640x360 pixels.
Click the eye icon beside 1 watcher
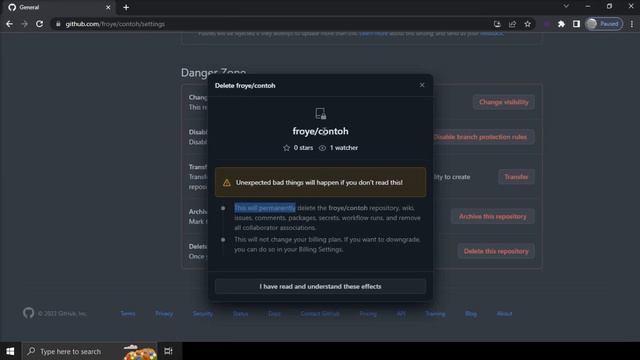322,148
